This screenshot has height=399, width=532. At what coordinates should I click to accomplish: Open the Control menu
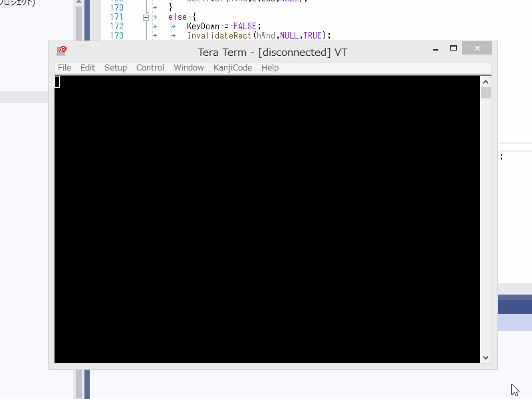[150, 68]
